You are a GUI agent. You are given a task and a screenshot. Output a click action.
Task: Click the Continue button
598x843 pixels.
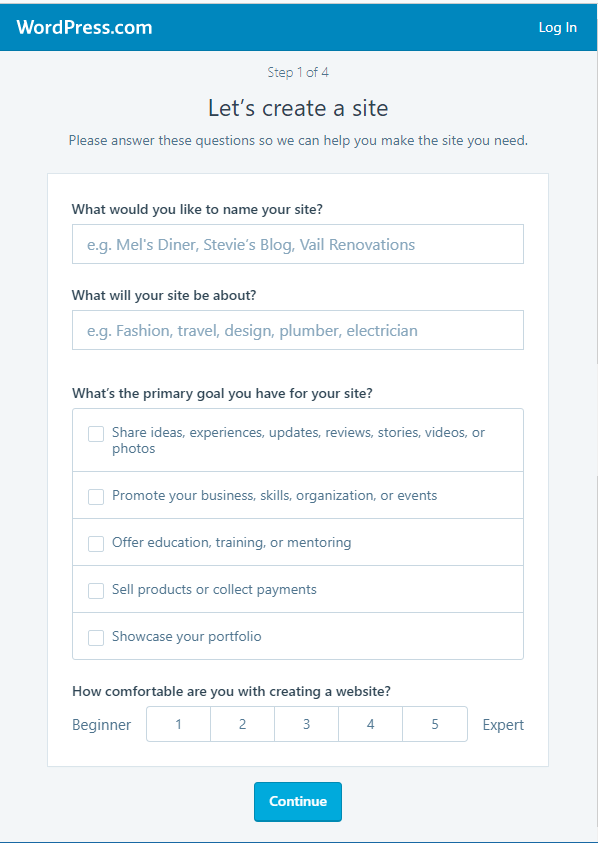(x=298, y=802)
